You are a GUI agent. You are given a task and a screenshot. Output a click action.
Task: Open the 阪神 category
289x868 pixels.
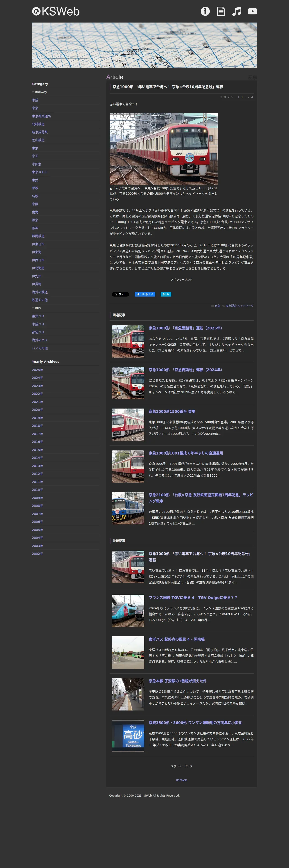click(x=35, y=228)
